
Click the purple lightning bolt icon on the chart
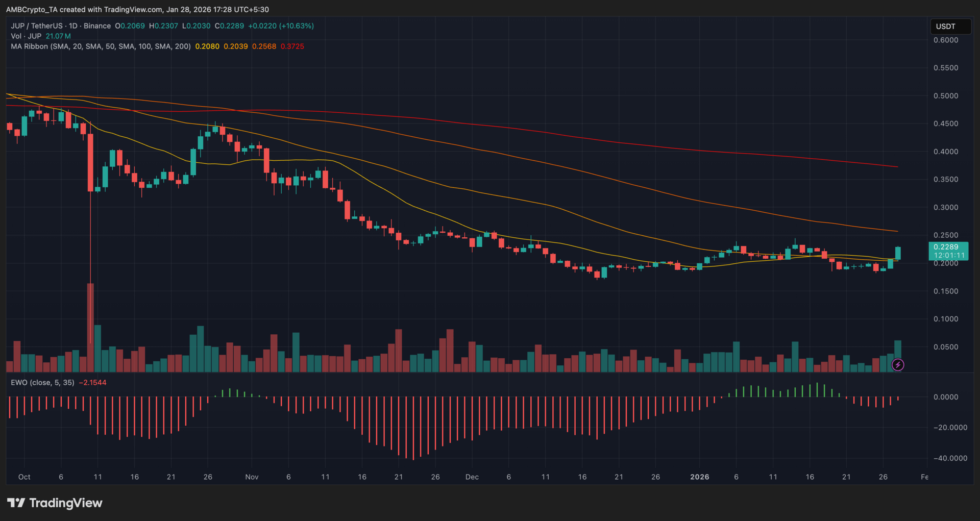(x=898, y=364)
